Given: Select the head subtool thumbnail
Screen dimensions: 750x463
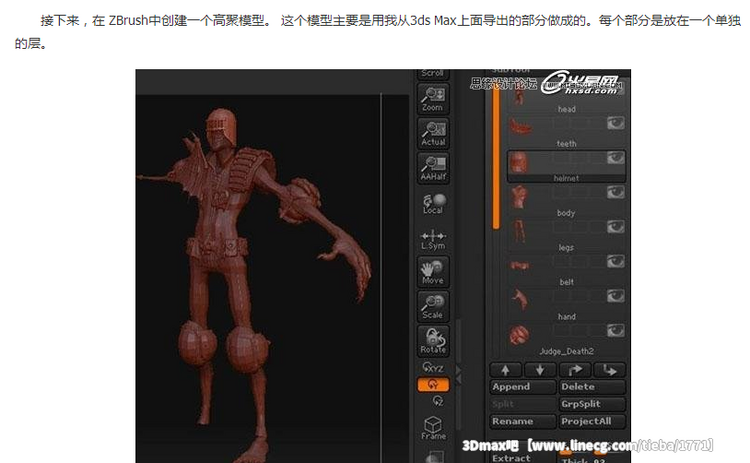Looking at the screenshot, I should pyautogui.click(x=519, y=96).
